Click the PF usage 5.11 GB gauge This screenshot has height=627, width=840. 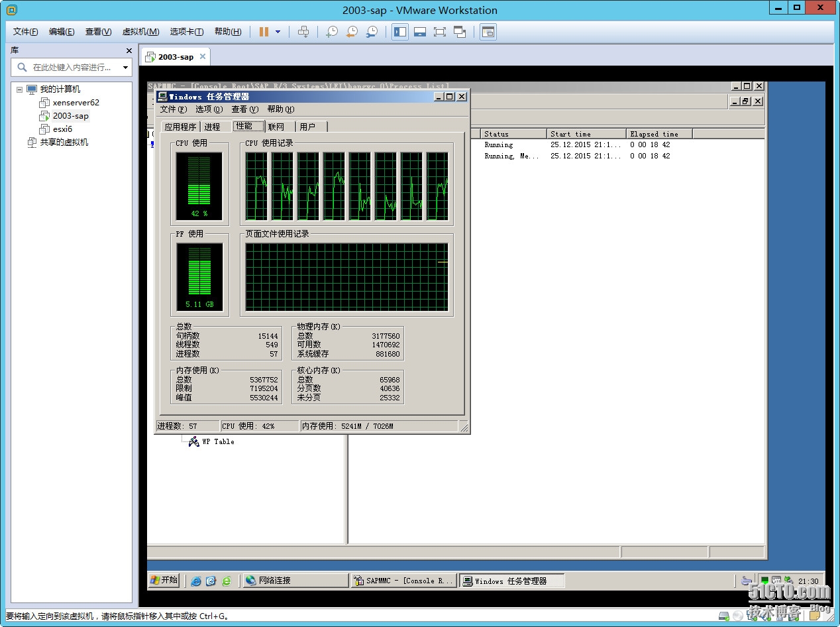pyautogui.click(x=199, y=278)
